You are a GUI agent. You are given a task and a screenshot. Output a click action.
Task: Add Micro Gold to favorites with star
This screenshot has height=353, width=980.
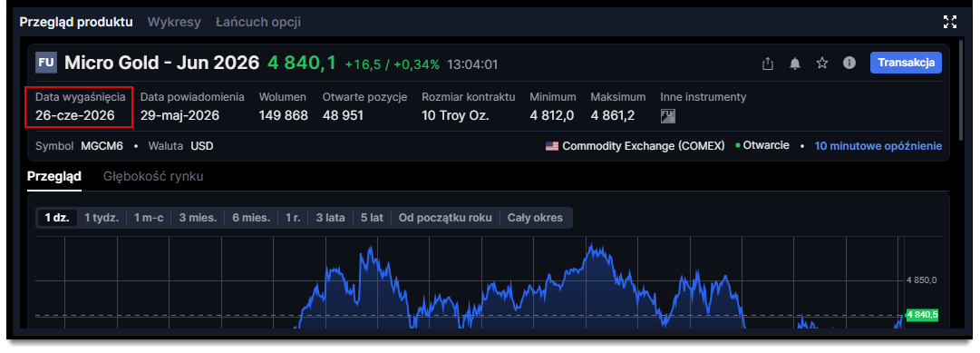[x=822, y=64]
